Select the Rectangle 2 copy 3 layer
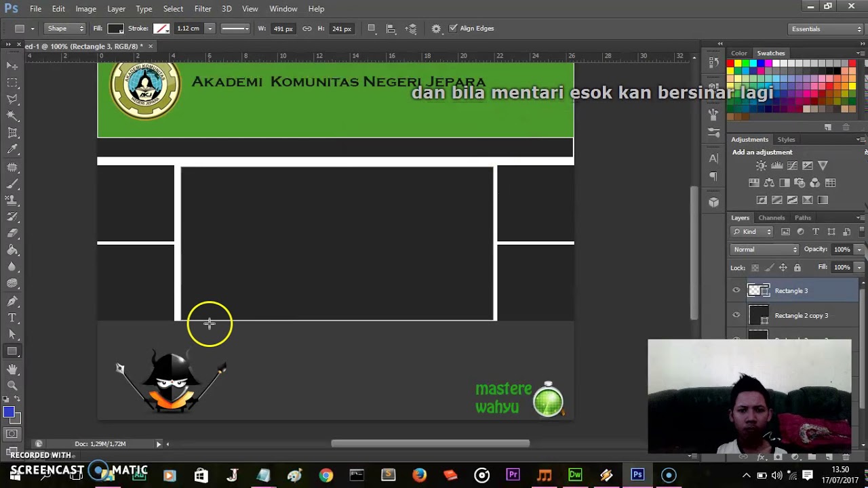 pyautogui.click(x=801, y=315)
